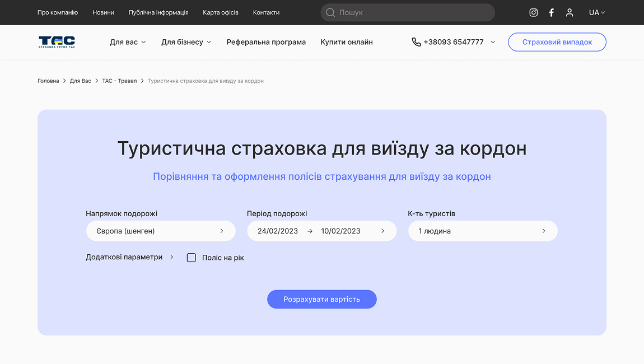
Task: Go to Головна via breadcrumb link
Action: pyautogui.click(x=48, y=81)
